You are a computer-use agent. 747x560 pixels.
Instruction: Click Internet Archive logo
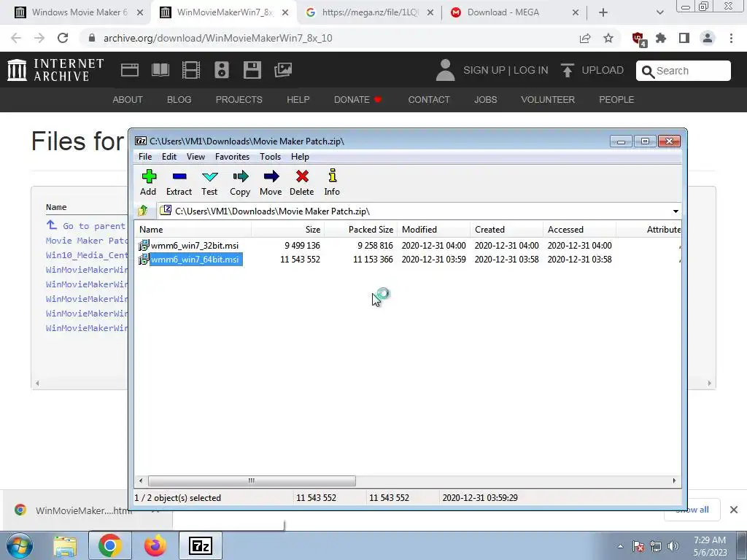[x=55, y=69]
